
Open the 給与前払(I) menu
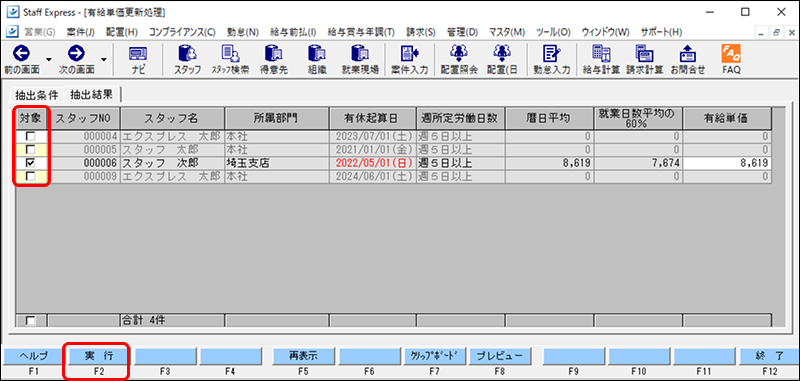pyautogui.click(x=293, y=32)
